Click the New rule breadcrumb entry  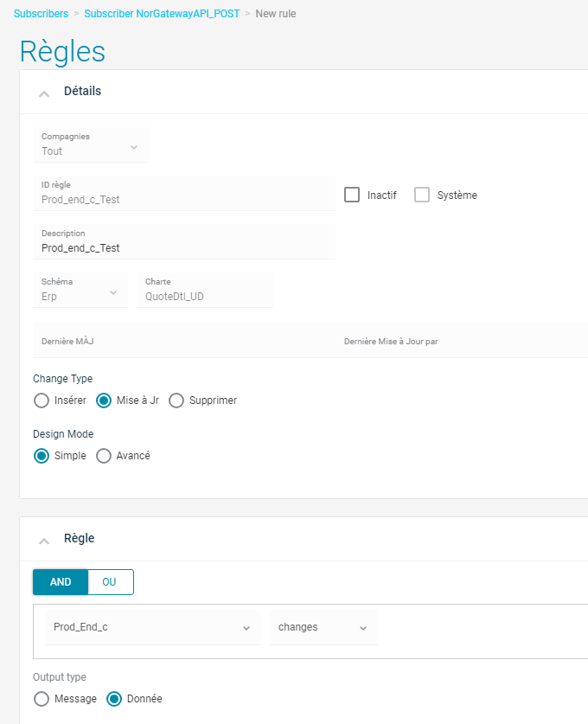pos(276,14)
